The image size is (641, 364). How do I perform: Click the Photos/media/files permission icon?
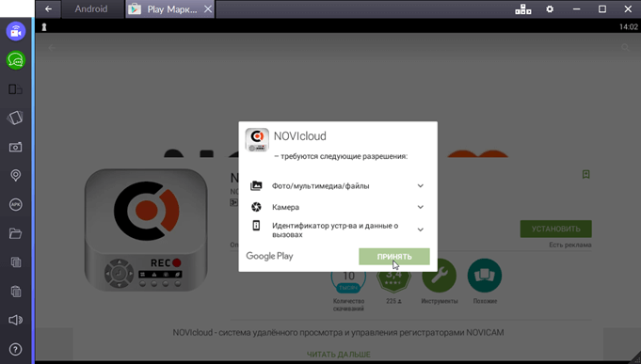[256, 186]
